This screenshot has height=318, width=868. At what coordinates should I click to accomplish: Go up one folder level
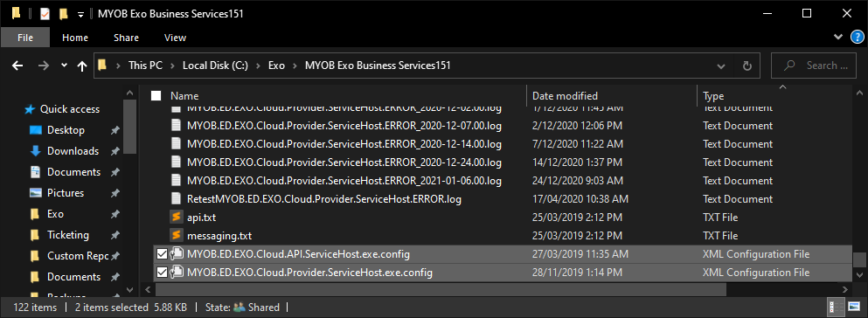(x=82, y=66)
